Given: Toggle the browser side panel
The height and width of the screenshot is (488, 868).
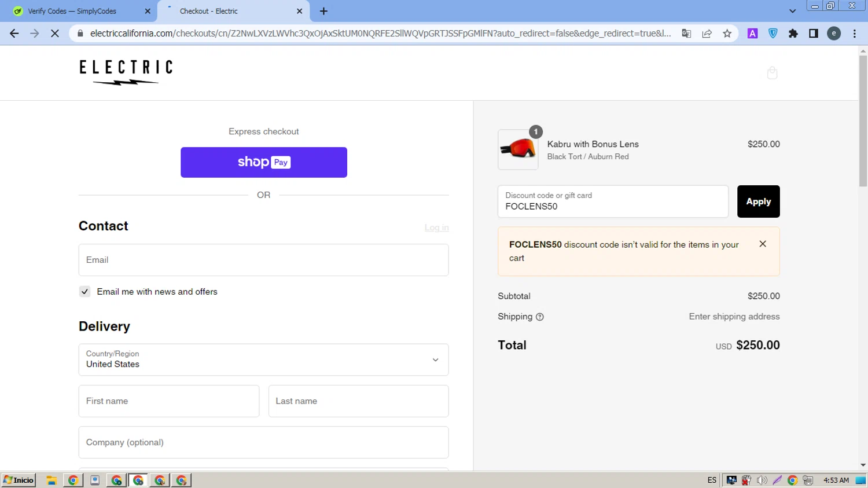Looking at the screenshot, I should pyautogui.click(x=813, y=34).
